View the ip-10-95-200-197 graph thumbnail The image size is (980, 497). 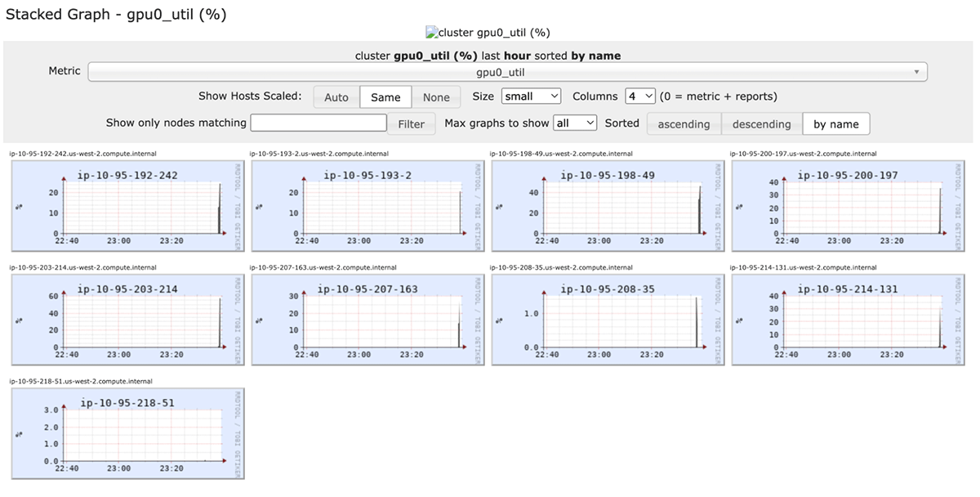click(x=848, y=205)
